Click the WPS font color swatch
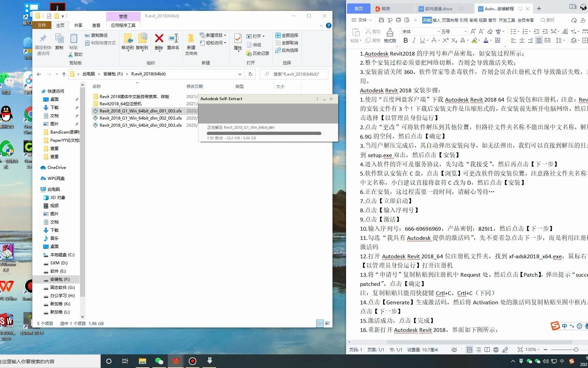The height and width of the screenshot is (368, 588). click(x=486, y=41)
